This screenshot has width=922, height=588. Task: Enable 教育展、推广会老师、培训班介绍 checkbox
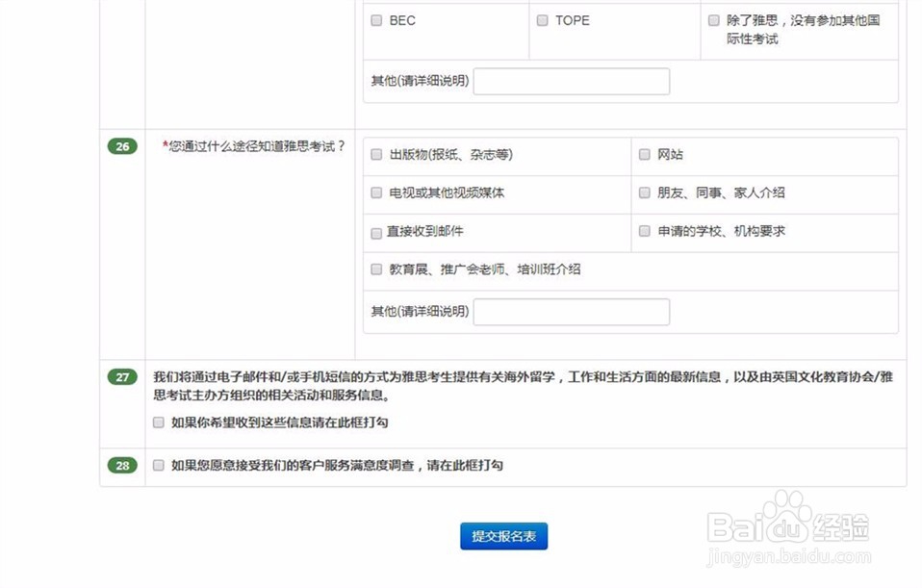point(376,269)
